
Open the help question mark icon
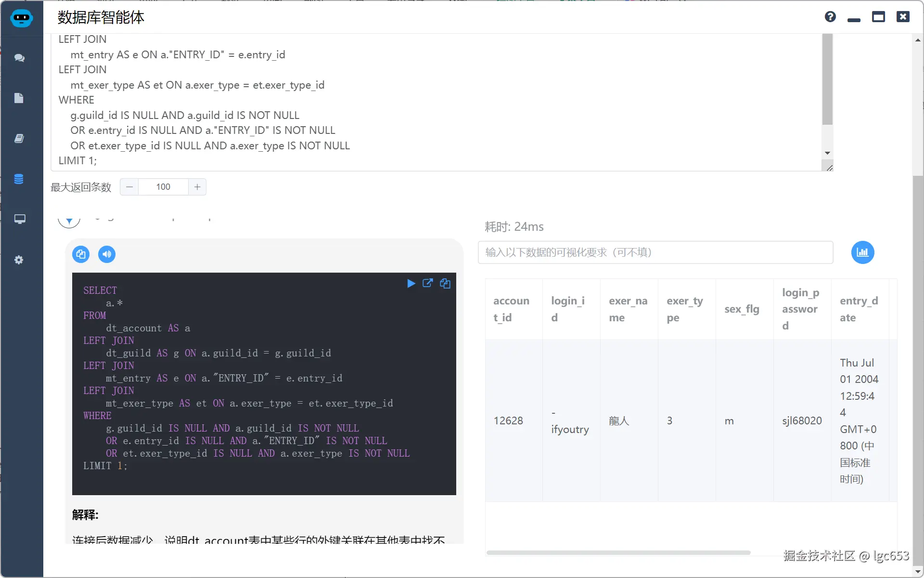point(830,17)
